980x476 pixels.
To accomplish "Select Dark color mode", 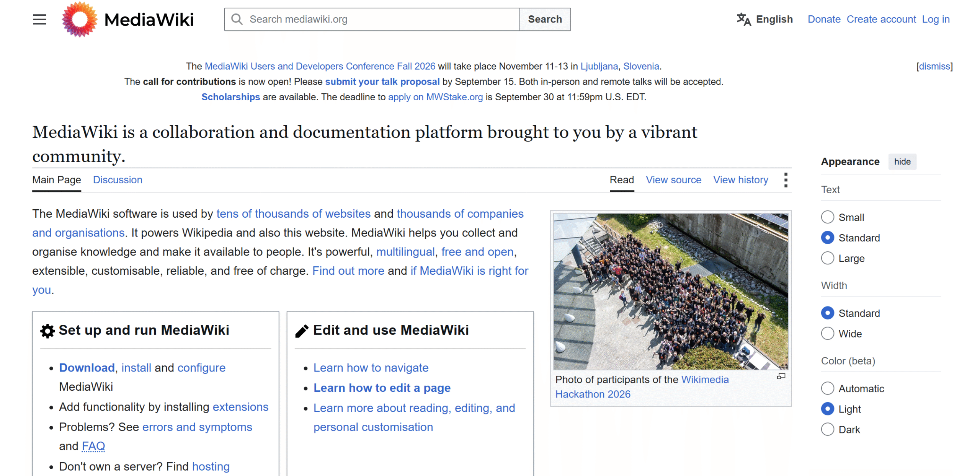I will click(x=827, y=429).
